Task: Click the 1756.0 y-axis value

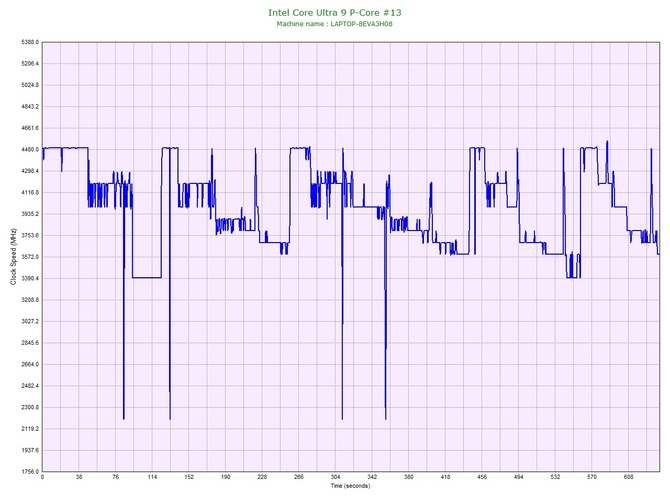Action: click(x=30, y=472)
